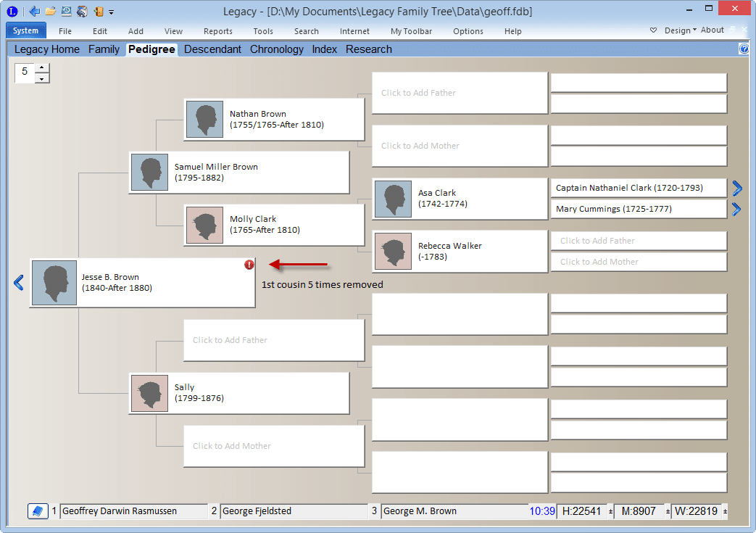Screen dimensions: 756x533
Task: Increase generations with the up spinner arrow
Action: [x=42, y=68]
